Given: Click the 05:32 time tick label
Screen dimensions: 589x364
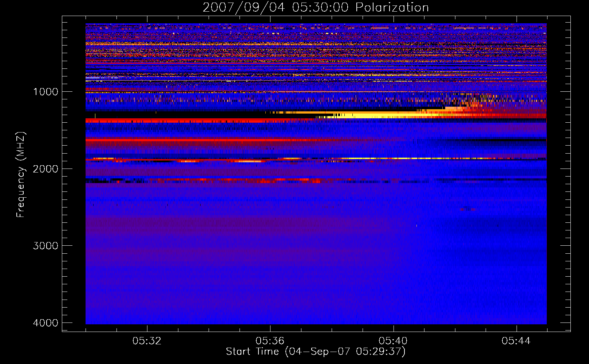Looking at the screenshot, I should [147, 341].
